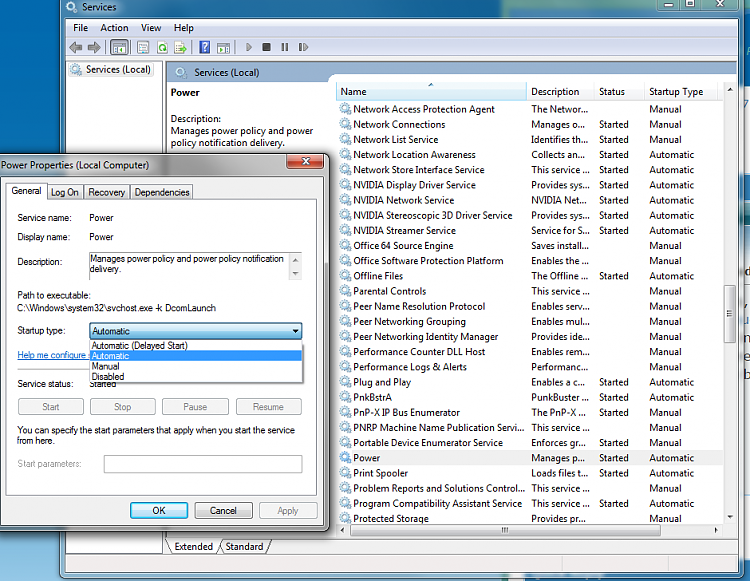750x581 pixels.
Task: Sort by the Status column header
Action: coord(619,91)
